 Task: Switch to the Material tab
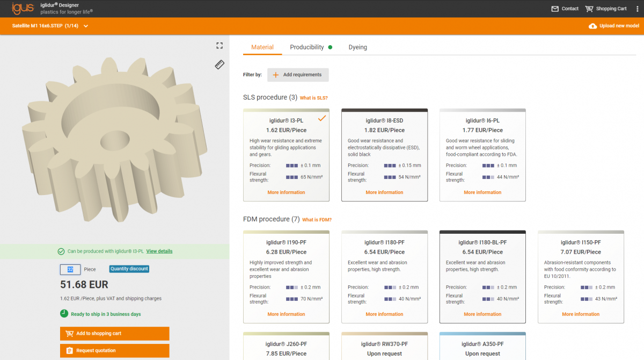[262, 47]
